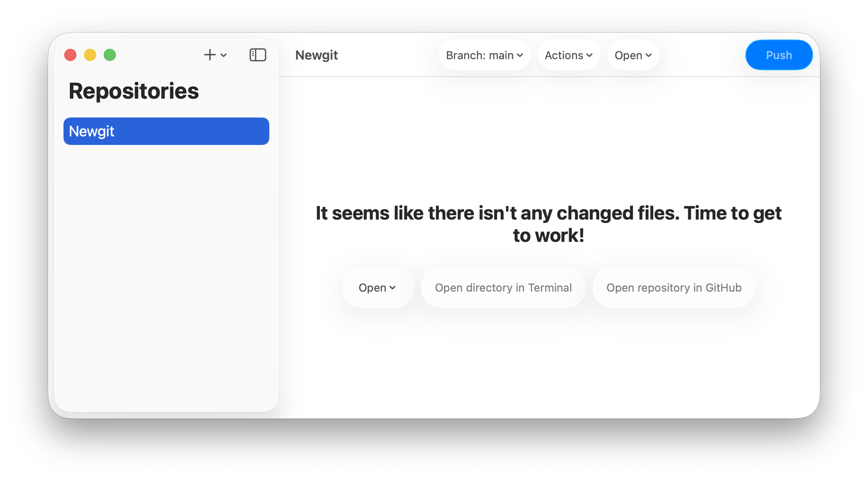Viewport: 868px width, 482px height.
Task: Click the chevron on the Actions button
Action: (x=590, y=55)
